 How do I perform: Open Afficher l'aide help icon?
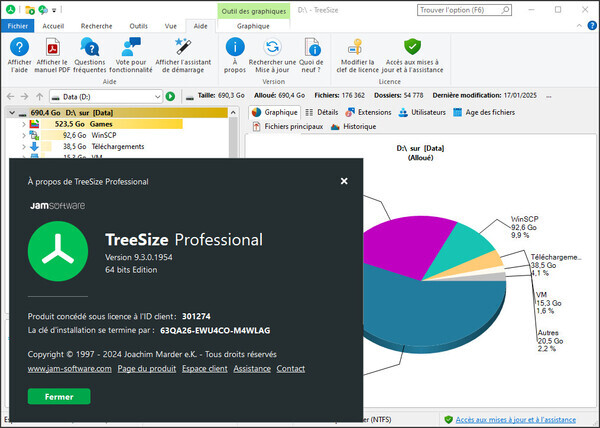tap(19, 47)
